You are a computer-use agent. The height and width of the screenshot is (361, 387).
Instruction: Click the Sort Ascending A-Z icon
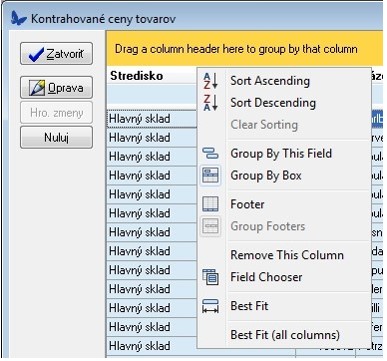coord(210,81)
